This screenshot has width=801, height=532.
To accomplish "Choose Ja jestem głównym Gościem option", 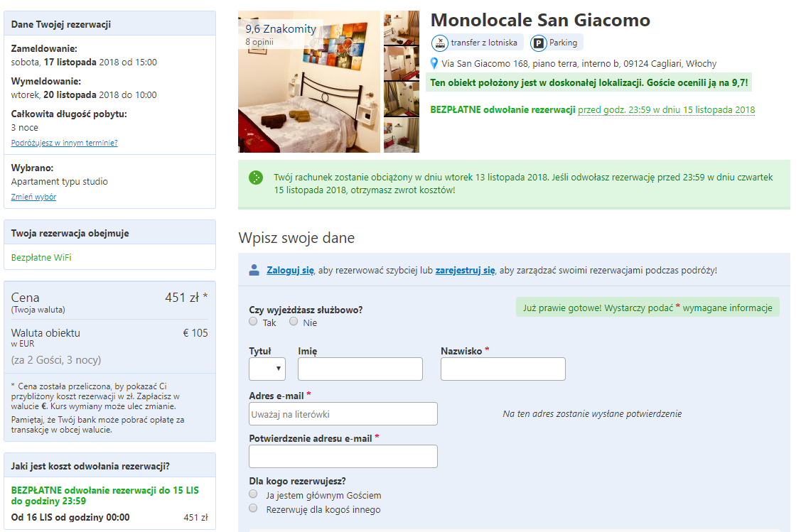I will point(253,494).
